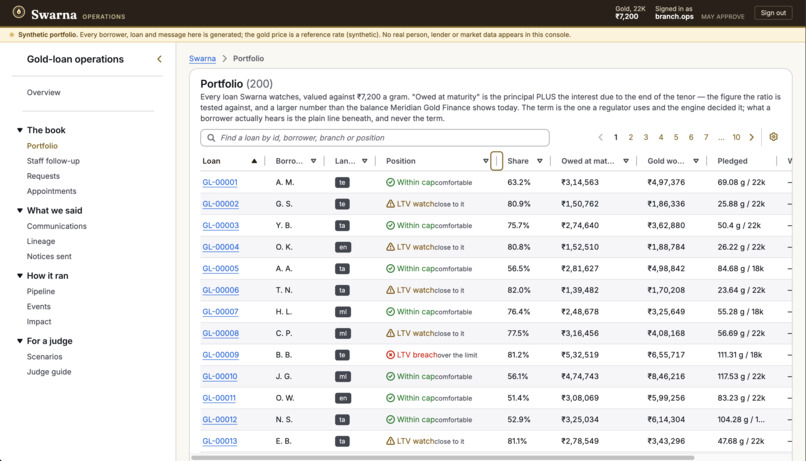The width and height of the screenshot is (806, 461).
Task: Click pledged '111.31 g / 18k' cell
Action: pos(740,355)
